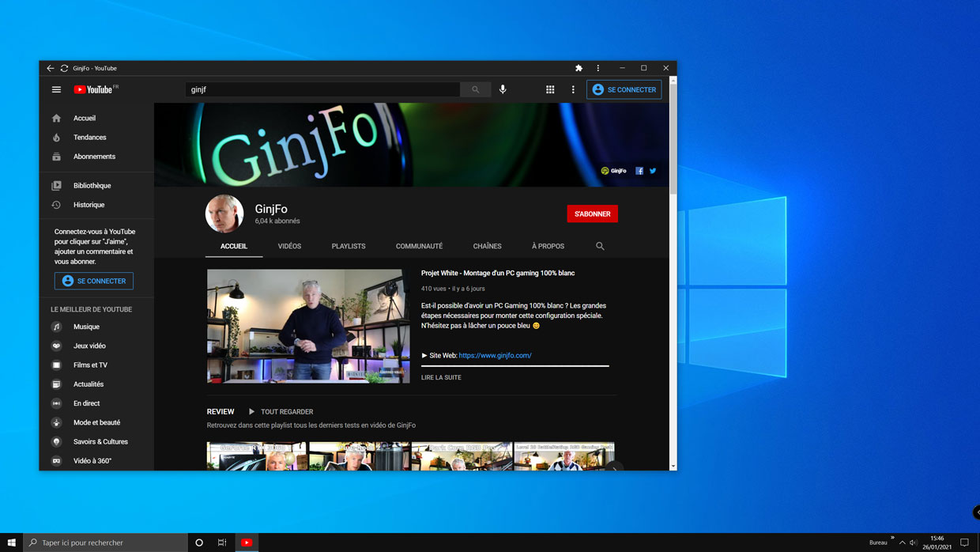Expand description with LIRE LA SUITE
This screenshot has height=552, width=980.
[x=440, y=377]
